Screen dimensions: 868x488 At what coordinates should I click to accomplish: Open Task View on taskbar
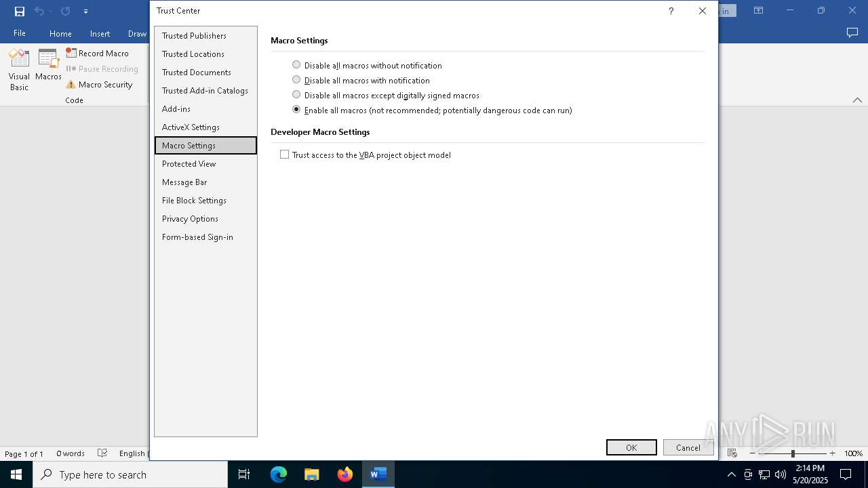click(244, 474)
